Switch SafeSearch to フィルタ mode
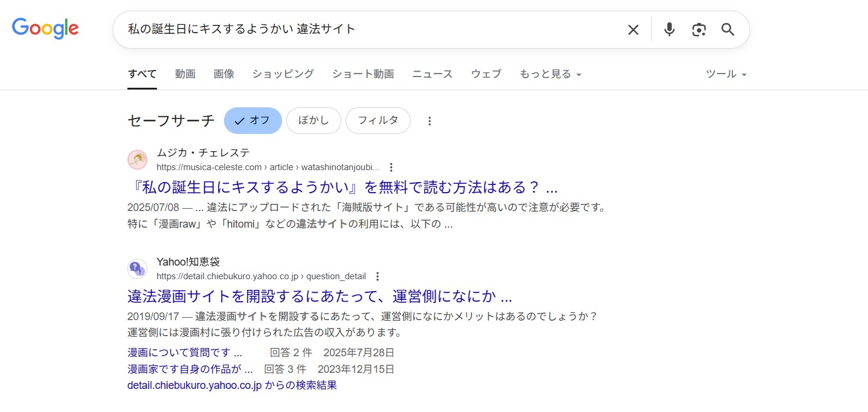This screenshot has height=412, width=868. [377, 120]
